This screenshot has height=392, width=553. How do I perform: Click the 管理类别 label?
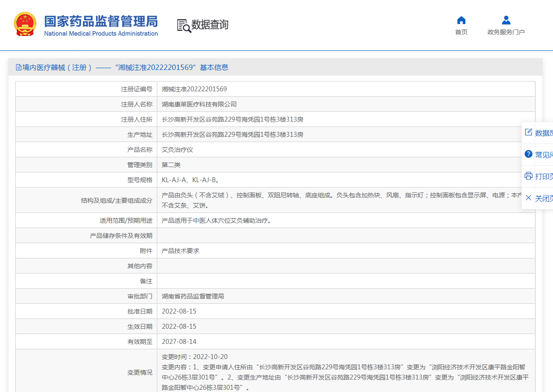140,165
